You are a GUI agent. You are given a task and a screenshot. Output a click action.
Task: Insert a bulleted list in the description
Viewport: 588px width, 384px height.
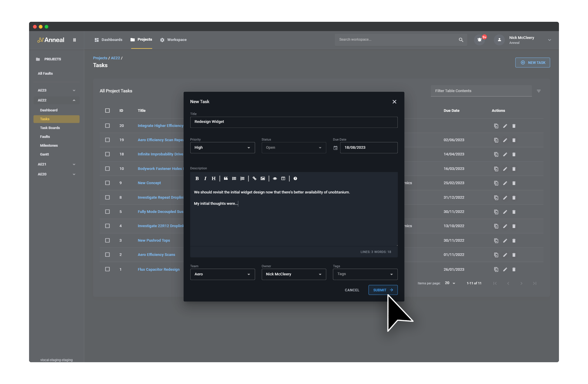(x=234, y=178)
